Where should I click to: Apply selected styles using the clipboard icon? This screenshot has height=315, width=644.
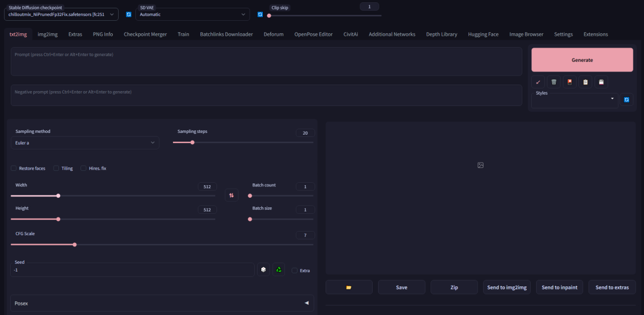click(x=586, y=82)
